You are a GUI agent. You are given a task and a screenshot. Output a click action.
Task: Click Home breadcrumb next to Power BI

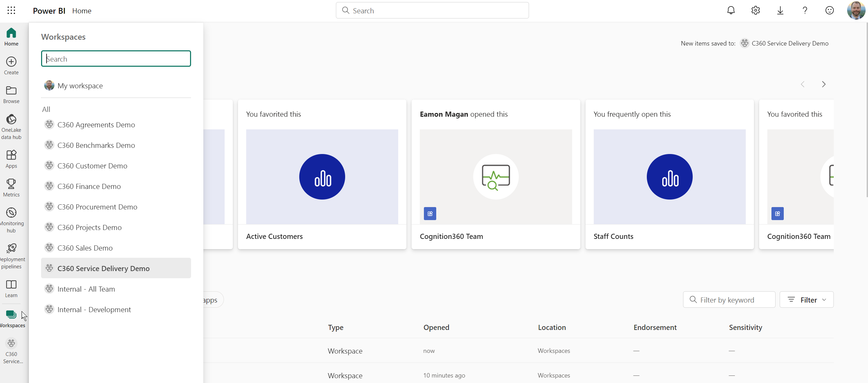[x=81, y=11]
